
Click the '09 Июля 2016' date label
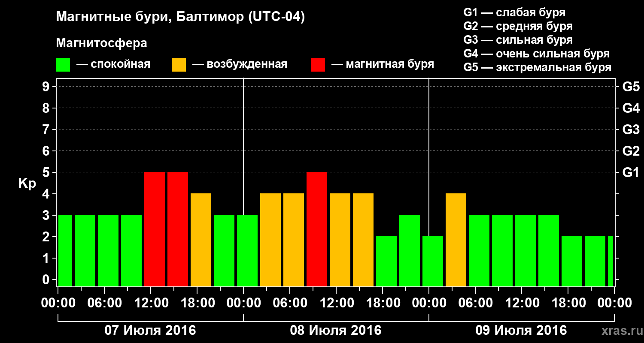point(521,331)
